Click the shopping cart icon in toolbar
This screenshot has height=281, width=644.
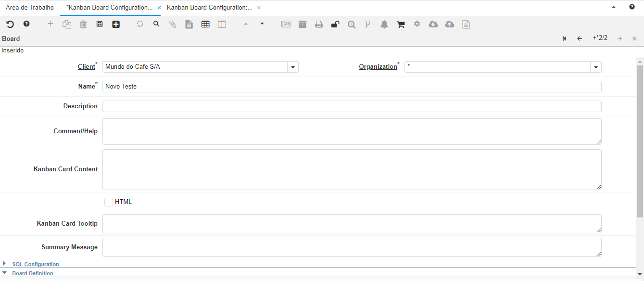point(401,25)
